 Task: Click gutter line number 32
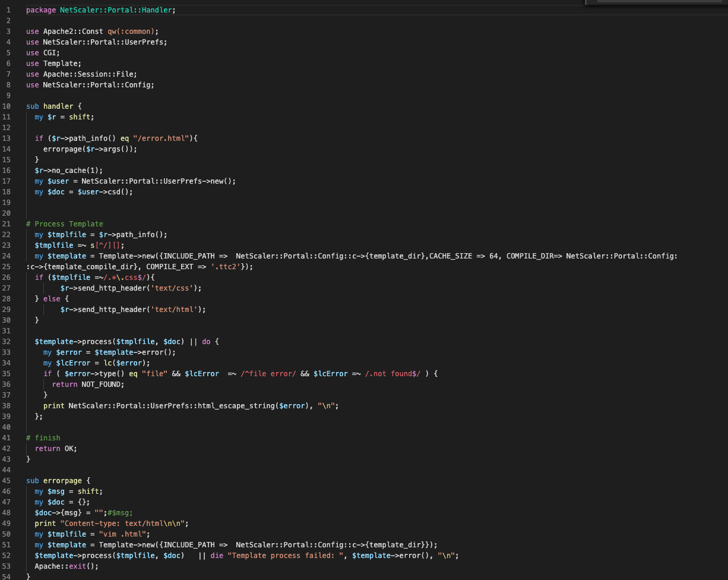tap(7, 342)
